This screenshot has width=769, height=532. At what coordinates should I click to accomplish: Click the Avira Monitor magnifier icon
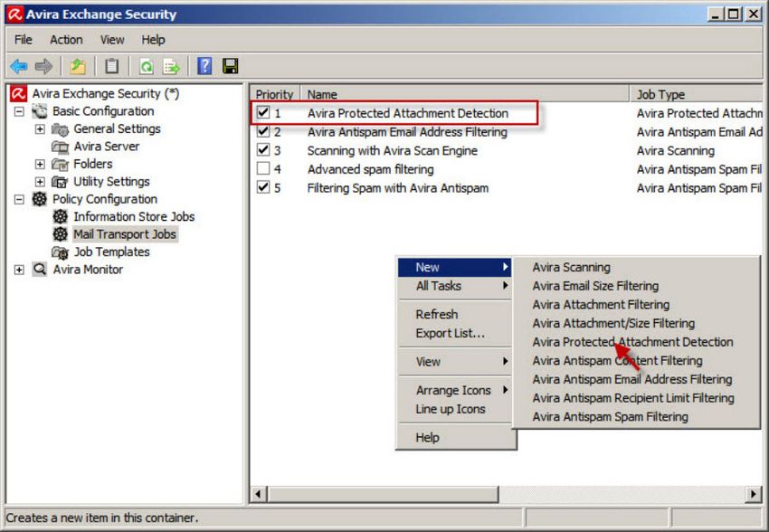(x=39, y=270)
